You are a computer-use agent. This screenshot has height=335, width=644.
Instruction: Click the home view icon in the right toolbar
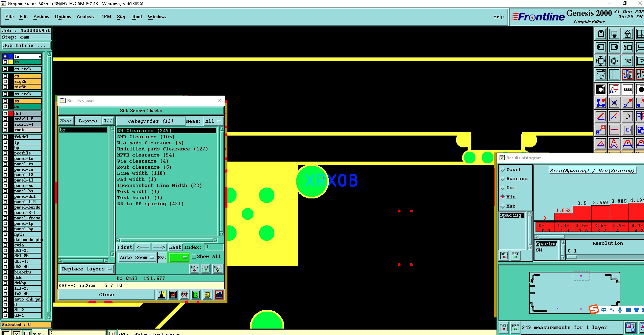point(628,34)
